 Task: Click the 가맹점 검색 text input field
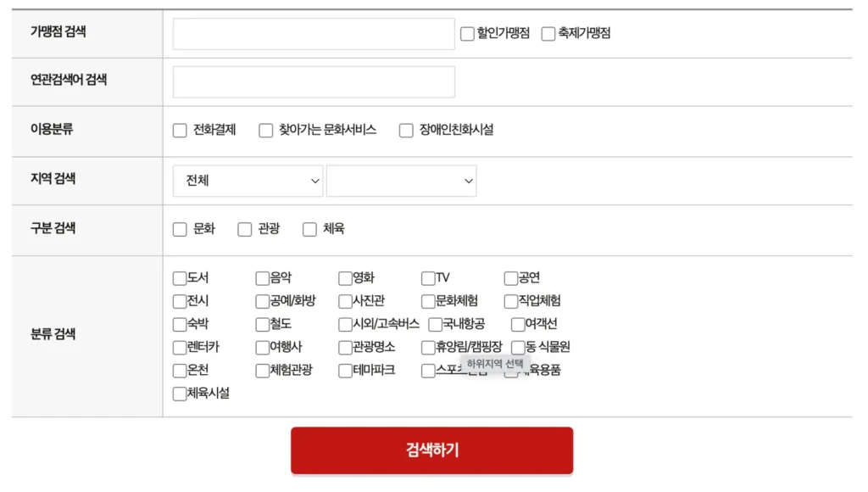[314, 34]
